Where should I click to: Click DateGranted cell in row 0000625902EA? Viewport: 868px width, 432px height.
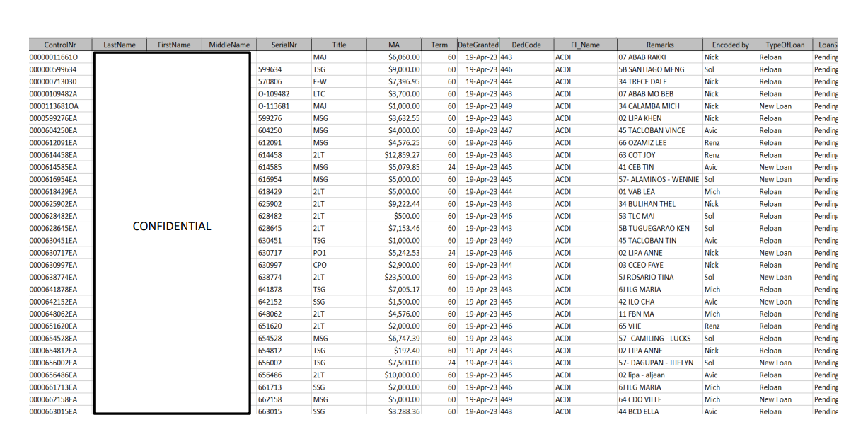coord(478,204)
